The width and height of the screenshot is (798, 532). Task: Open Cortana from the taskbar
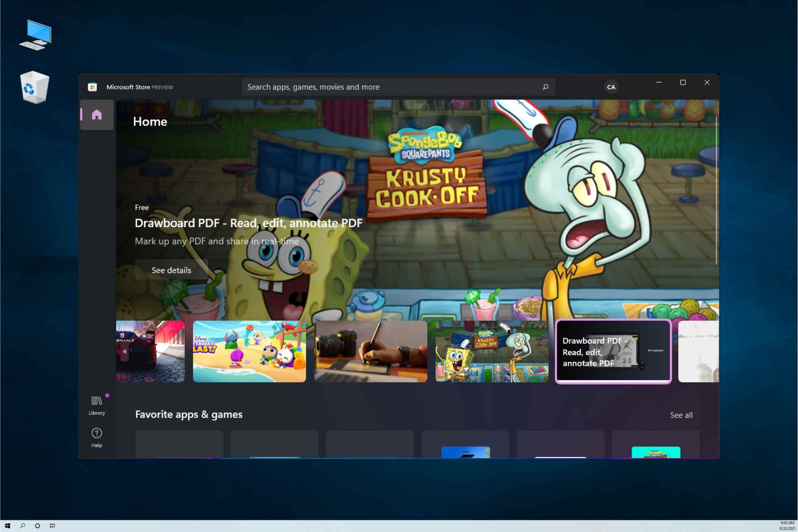37,526
